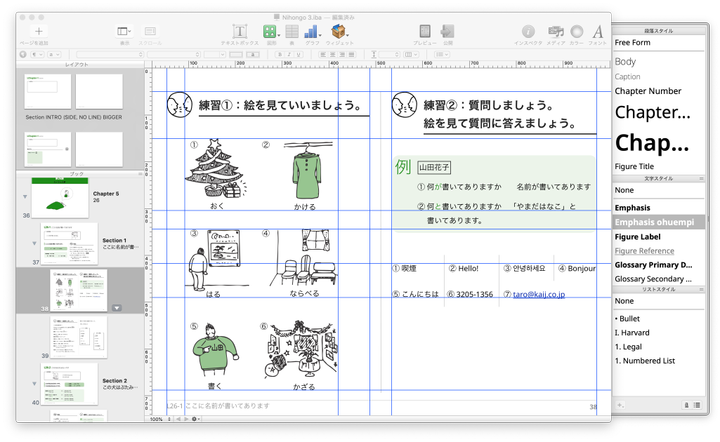Image resolution: width=720 pixels, height=442 pixels.
Task: Insert a Text Box from toolbar
Action: [x=241, y=32]
